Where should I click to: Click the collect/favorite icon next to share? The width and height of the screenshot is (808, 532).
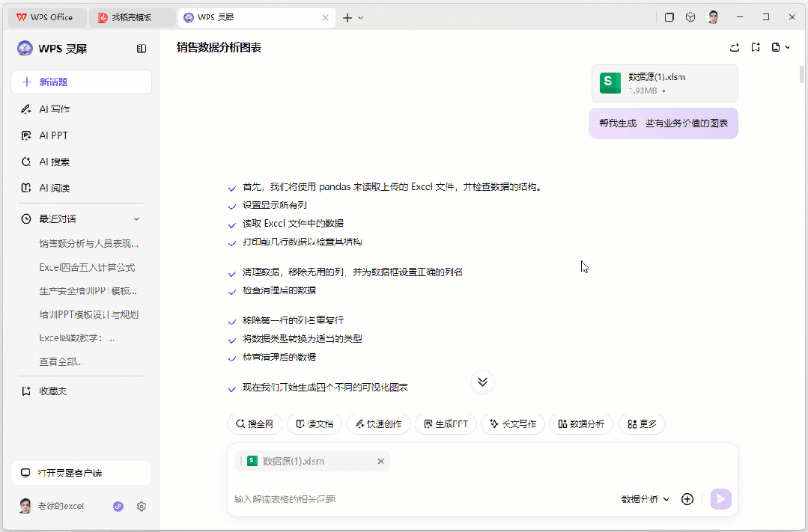pyautogui.click(x=756, y=46)
